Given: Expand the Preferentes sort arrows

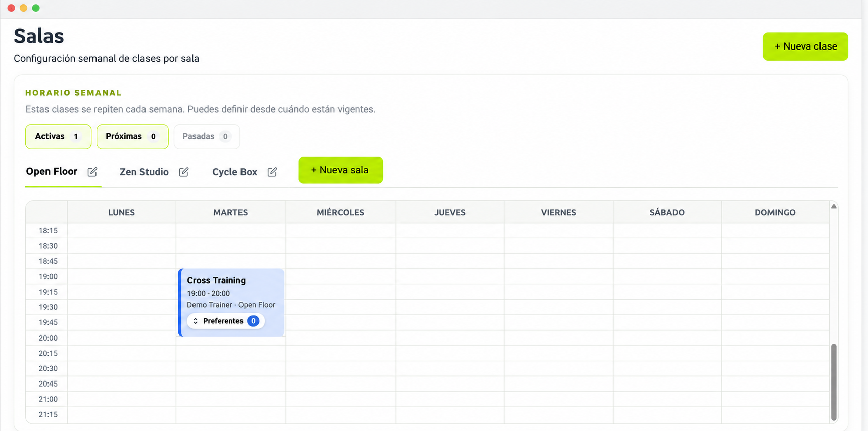Looking at the screenshot, I should 196,321.
